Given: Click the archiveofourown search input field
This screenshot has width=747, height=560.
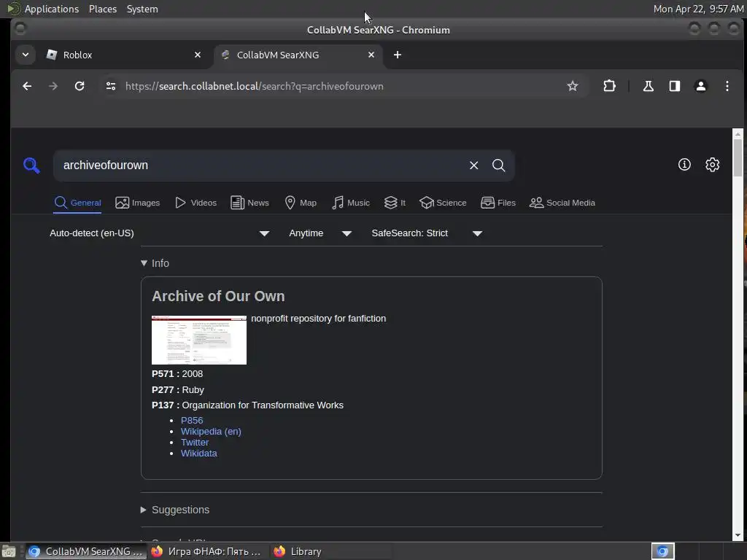Looking at the screenshot, I should pos(262,166).
